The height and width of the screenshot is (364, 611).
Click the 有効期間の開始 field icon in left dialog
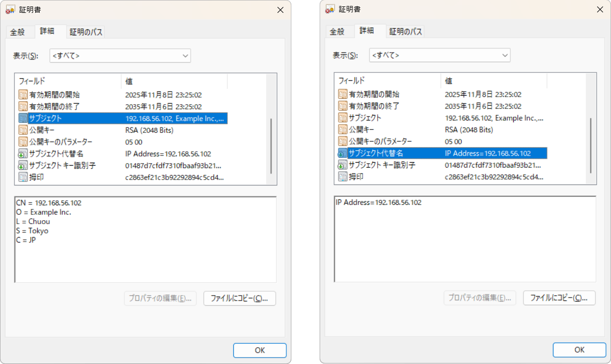coord(23,94)
